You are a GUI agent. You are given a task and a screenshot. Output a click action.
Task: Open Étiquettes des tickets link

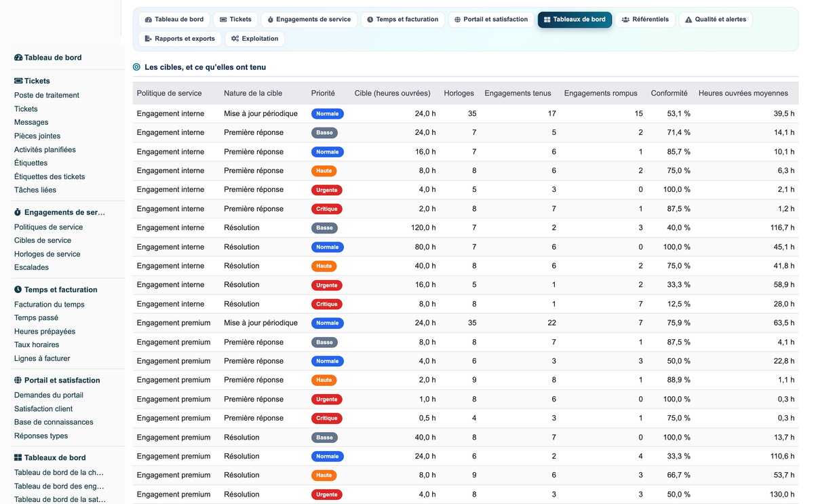(x=50, y=177)
